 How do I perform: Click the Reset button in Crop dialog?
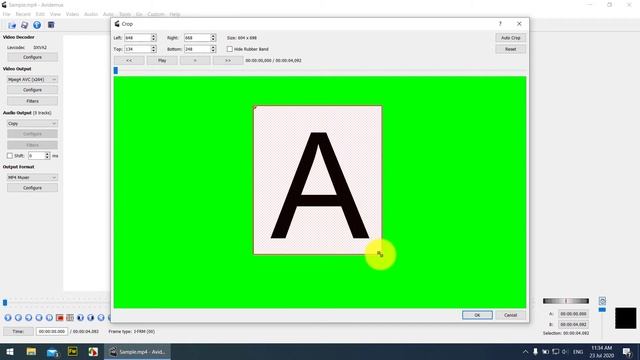[x=511, y=49]
